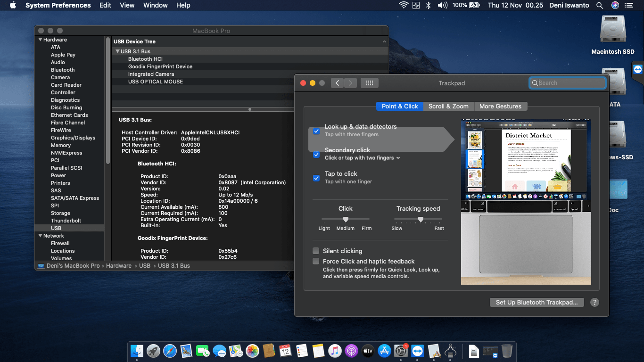Collapse the USB 3.1 Bus tree
This screenshot has width=644, height=362.
point(117,51)
